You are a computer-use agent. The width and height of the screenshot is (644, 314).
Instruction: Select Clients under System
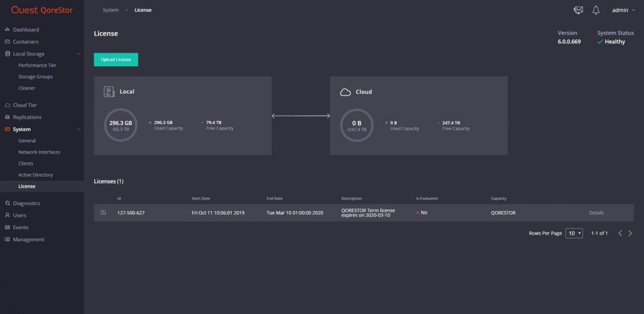pos(26,163)
